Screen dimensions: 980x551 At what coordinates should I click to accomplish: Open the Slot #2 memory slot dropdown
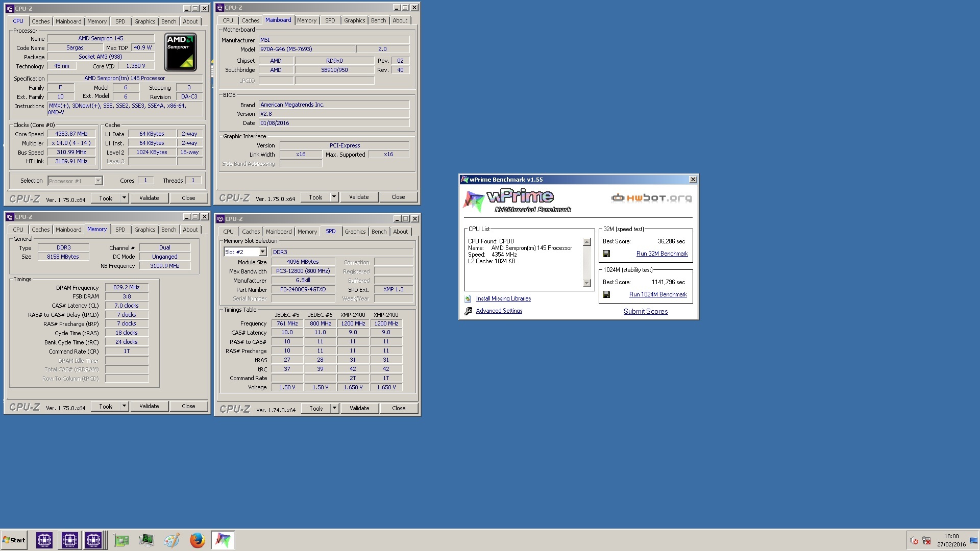[262, 252]
